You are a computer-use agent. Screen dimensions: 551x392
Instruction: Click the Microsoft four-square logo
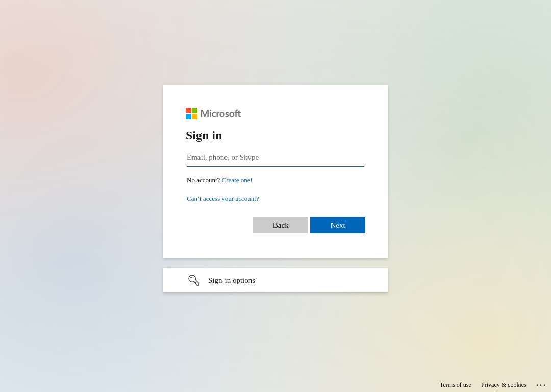pos(191,113)
